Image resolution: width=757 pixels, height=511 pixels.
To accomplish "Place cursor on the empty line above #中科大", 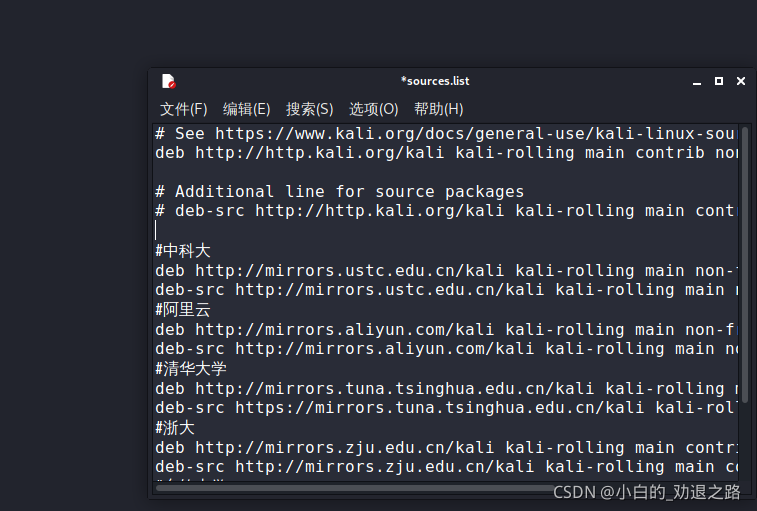I will pyautogui.click(x=447, y=230).
